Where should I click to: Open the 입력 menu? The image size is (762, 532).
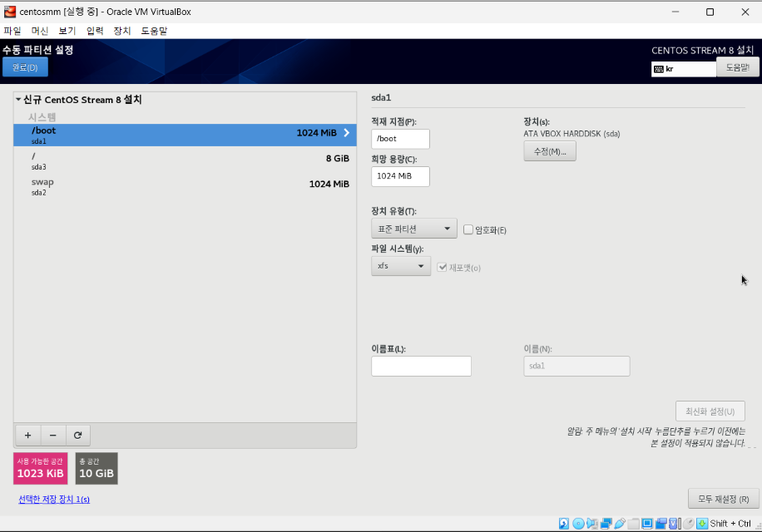95,31
